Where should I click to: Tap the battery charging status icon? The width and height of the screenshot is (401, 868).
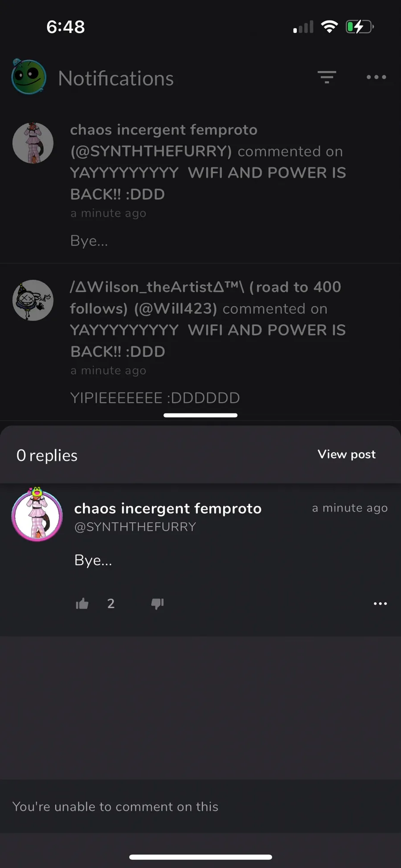(x=360, y=27)
